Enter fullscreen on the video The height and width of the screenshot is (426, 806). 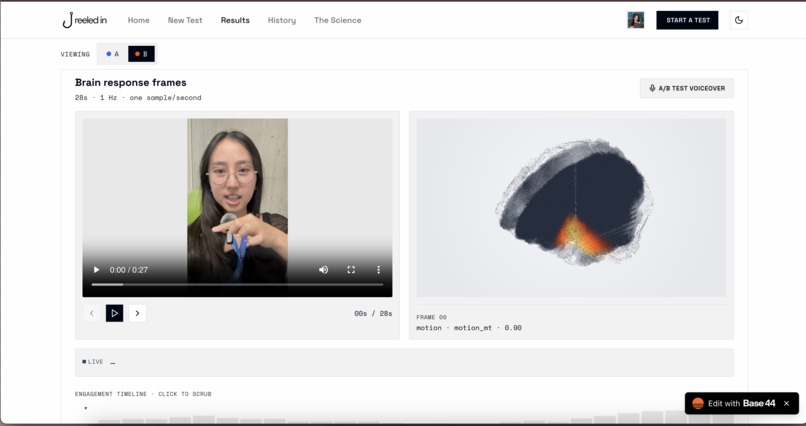351,269
